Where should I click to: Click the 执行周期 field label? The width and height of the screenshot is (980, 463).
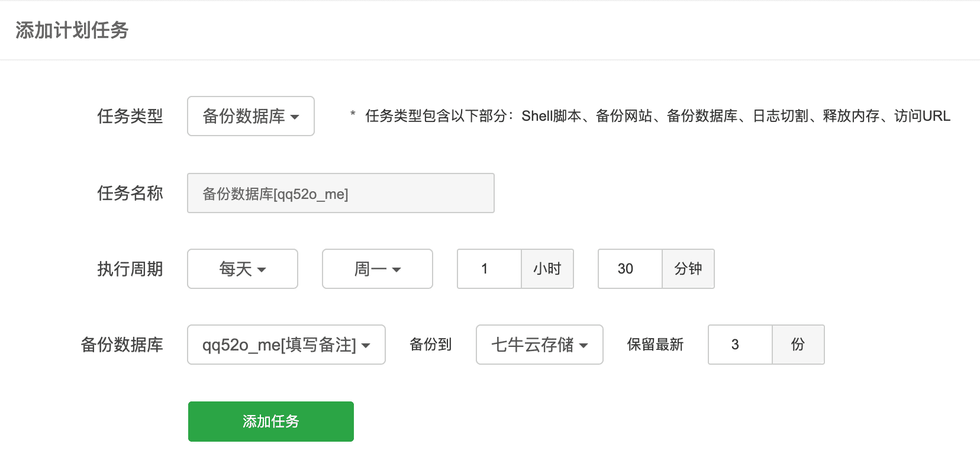click(x=130, y=269)
